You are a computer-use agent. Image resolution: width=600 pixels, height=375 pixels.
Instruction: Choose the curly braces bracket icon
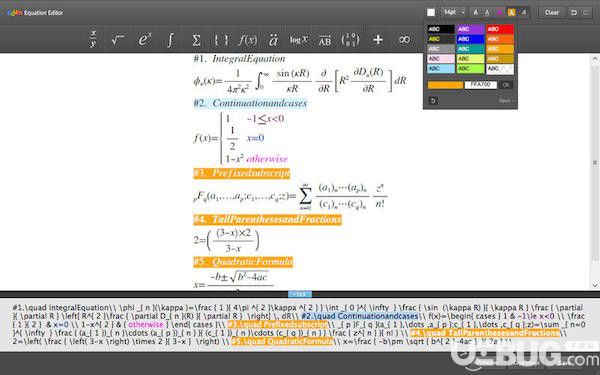[221, 40]
